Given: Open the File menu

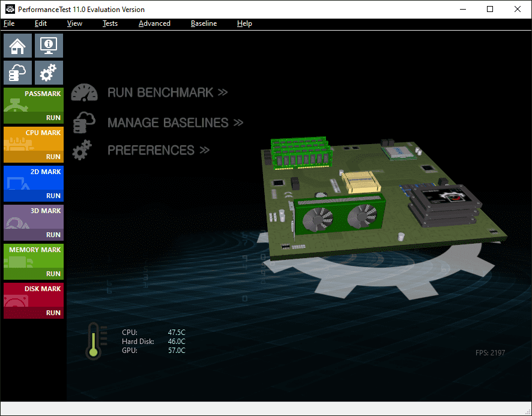Looking at the screenshot, I should tap(9, 23).
